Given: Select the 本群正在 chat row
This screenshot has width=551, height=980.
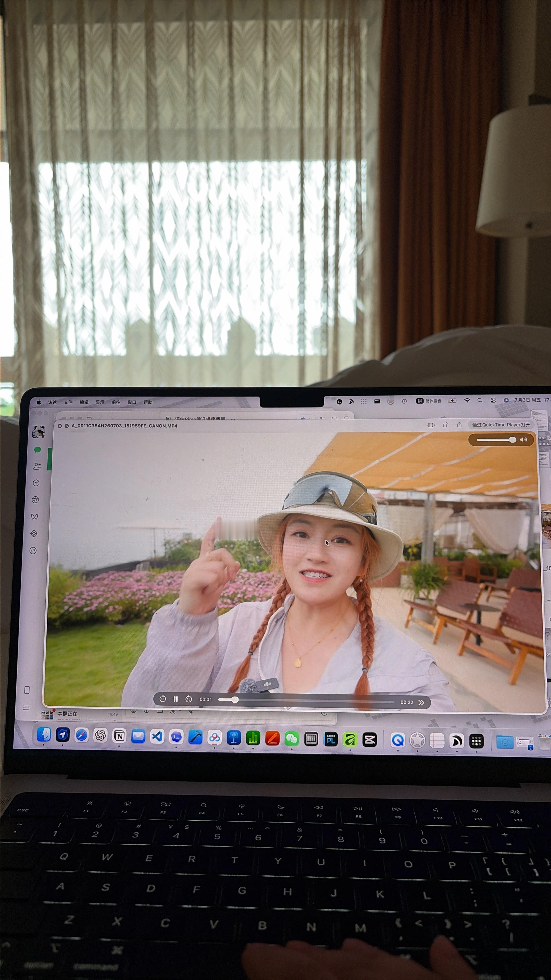Looking at the screenshot, I should click(82, 714).
